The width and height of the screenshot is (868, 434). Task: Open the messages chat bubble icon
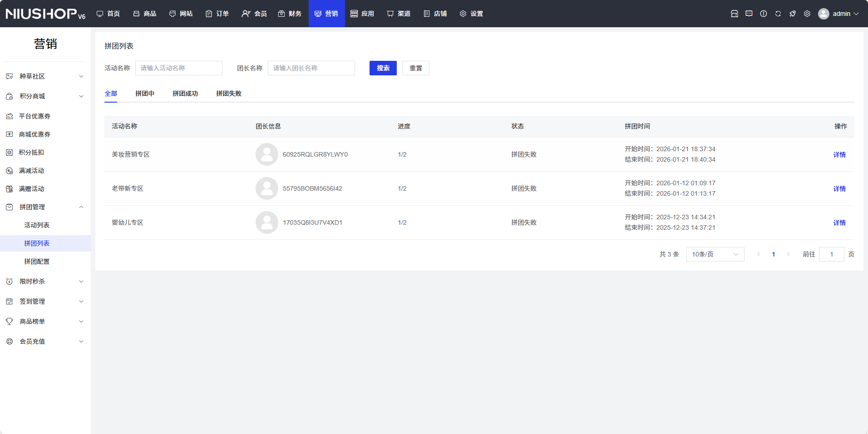(x=749, y=14)
